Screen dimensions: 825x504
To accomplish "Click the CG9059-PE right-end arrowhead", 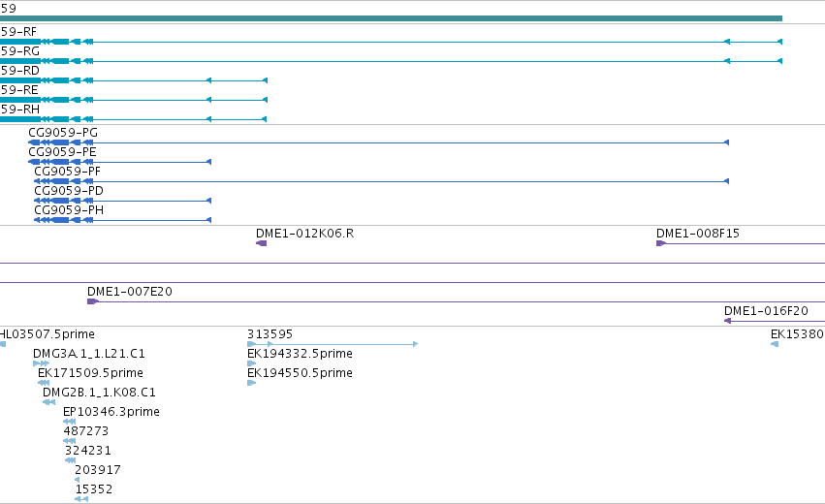I will (208, 162).
